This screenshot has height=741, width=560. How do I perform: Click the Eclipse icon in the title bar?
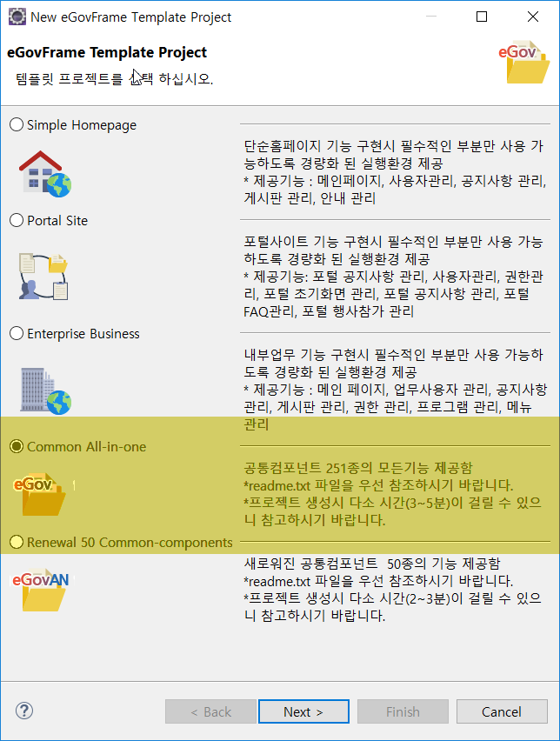17,17
